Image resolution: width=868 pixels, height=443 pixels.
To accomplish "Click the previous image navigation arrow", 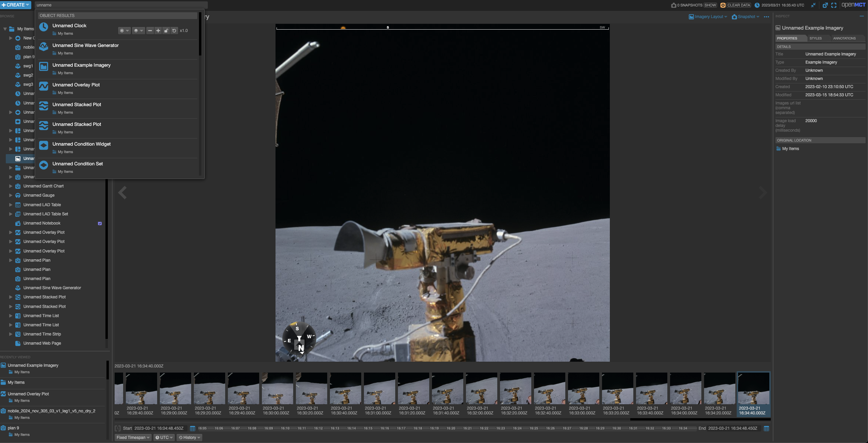I will tap(122, 192).
